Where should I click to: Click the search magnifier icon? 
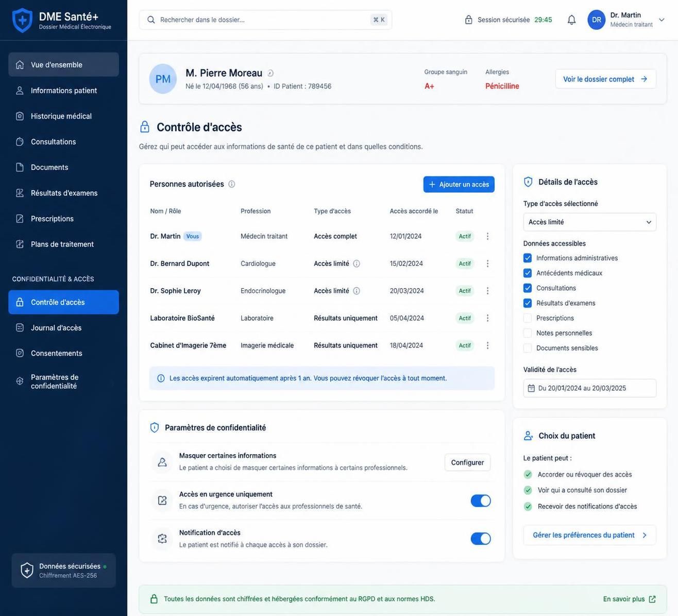(151, 20)
